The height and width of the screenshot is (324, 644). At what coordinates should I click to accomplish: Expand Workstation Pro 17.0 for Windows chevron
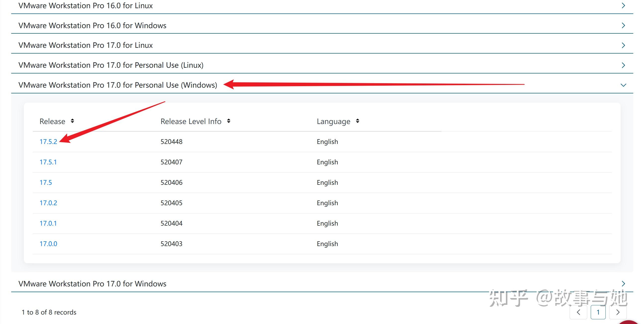pos(623,283)
